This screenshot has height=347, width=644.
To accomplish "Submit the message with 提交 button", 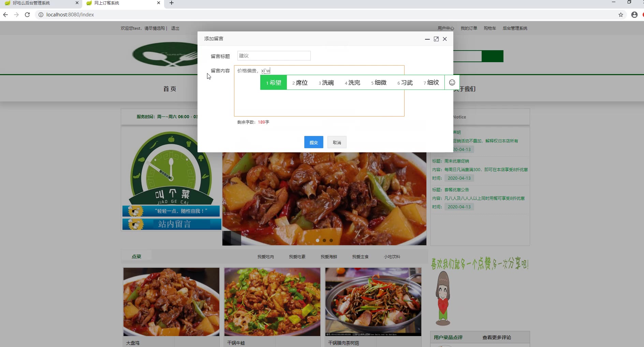I will [314, 142].
